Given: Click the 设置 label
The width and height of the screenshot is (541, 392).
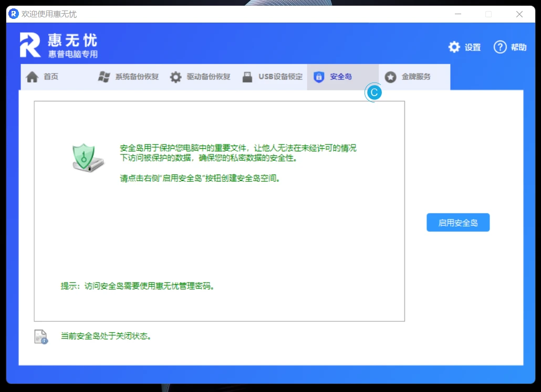Looking at the screenshot, I should click(473, 47).
